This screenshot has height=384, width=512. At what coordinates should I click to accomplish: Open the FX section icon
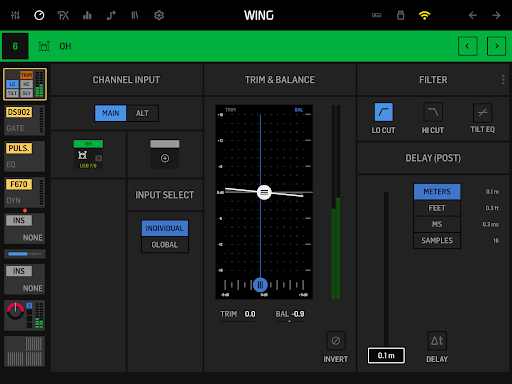coord(63,15)
